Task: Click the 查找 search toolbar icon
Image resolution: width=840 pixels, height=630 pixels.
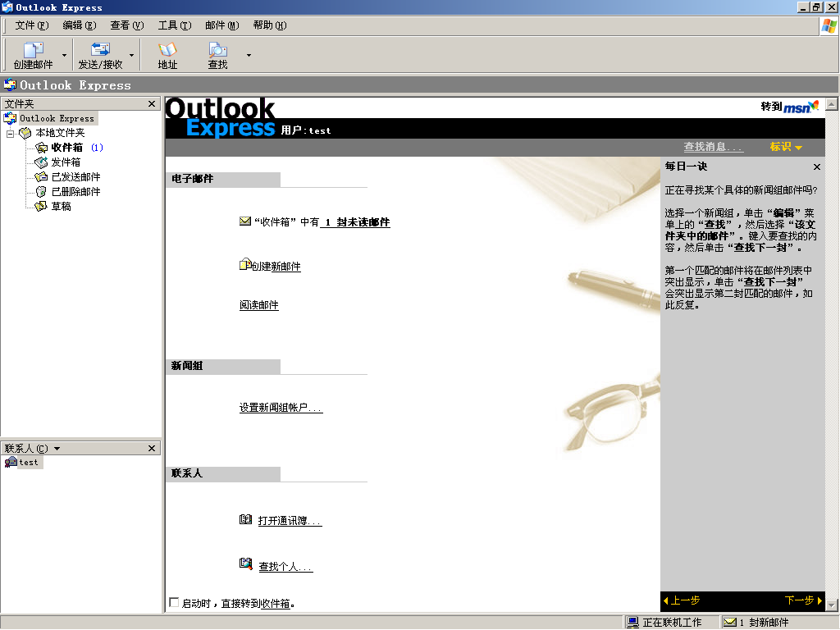Action: pos(217,50)
